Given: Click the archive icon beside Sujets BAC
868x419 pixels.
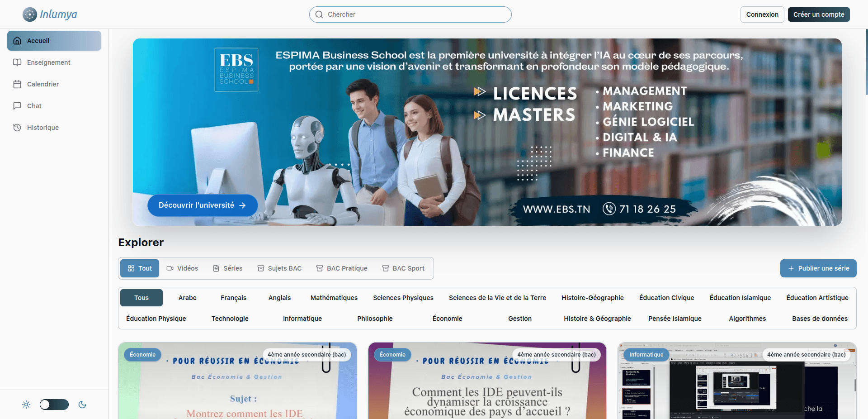Looking at the screenshot, I should [x=261, y=268].
